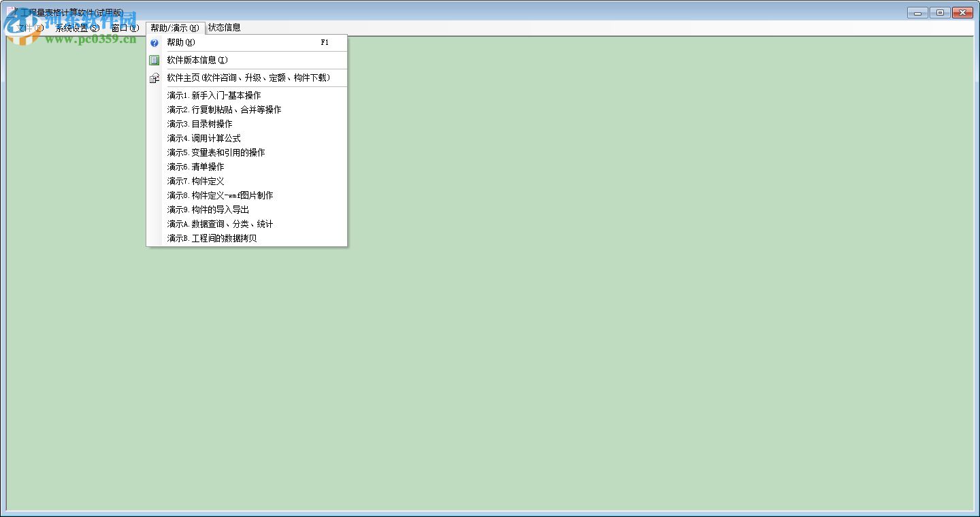Open 演示3.目录树操作 demo
Screen dimensions: 980x517
pyautogui.click(x=247, y=124)
